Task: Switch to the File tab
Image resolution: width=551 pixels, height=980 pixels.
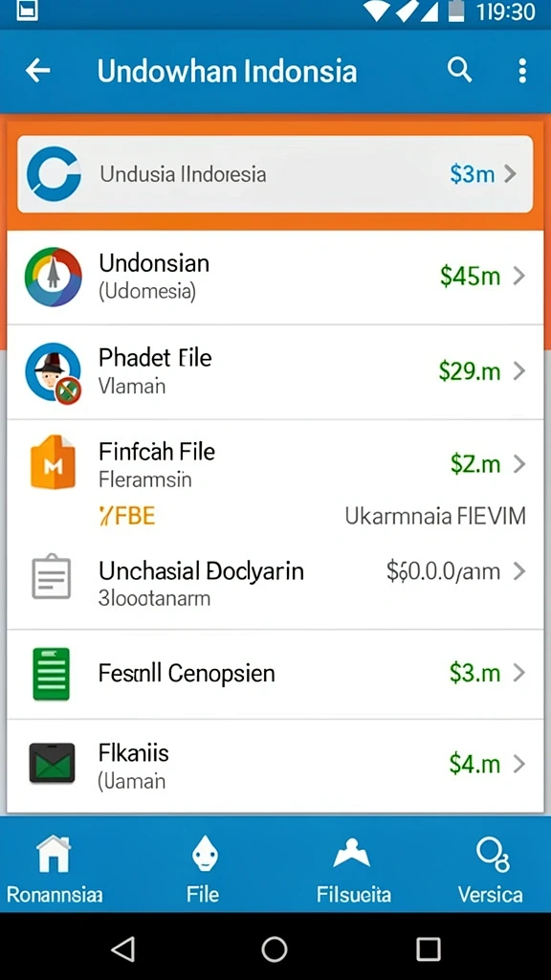Action: pyautogui.click(x=203, y=870)
